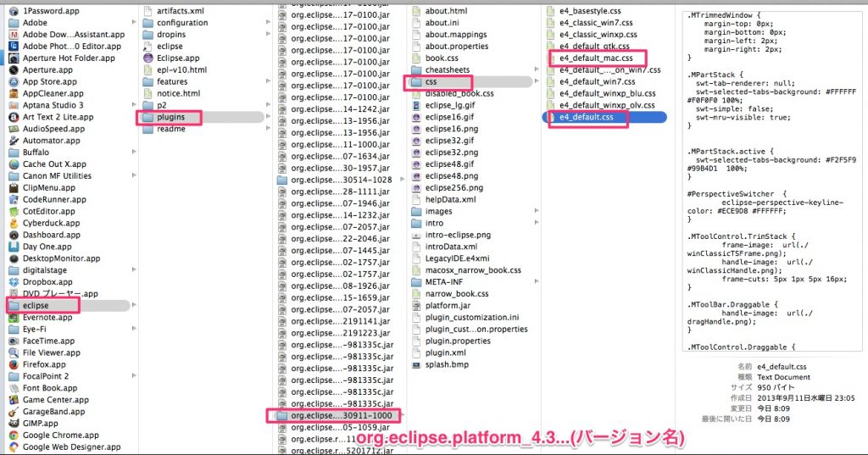Select e4_basestyle.css file
Screen dimensions: 868x455
(590, 10)
